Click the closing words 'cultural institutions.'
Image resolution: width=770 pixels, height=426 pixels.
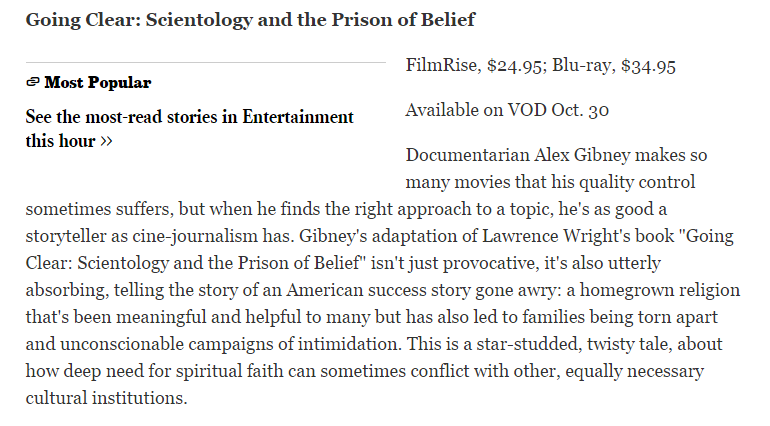point(107,398)
